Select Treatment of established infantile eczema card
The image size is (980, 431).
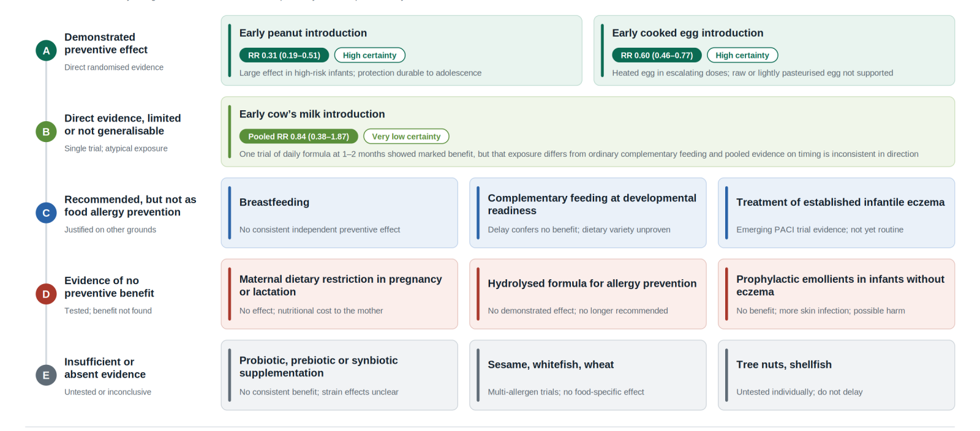coord(836,212)
